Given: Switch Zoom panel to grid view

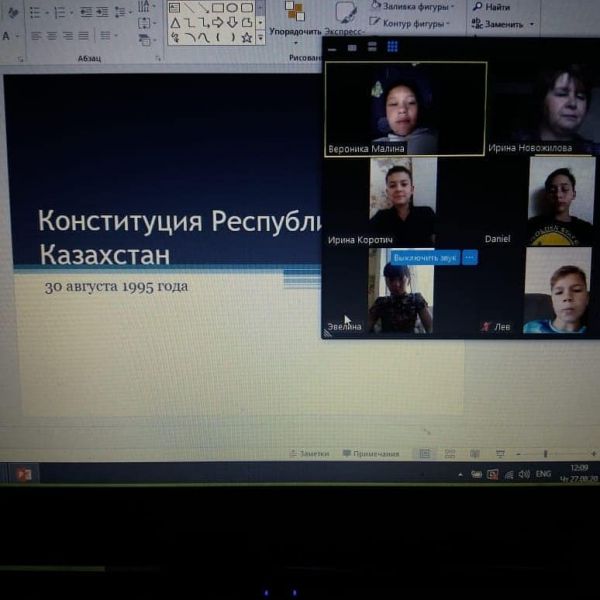Looking at the screenshot, I should (392, 46).
